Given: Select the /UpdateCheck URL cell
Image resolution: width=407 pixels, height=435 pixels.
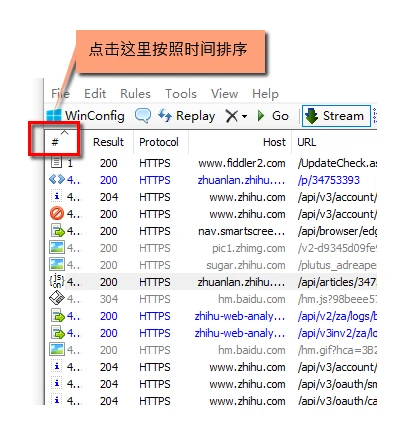Looking at the screenshot, I should 337,163.
